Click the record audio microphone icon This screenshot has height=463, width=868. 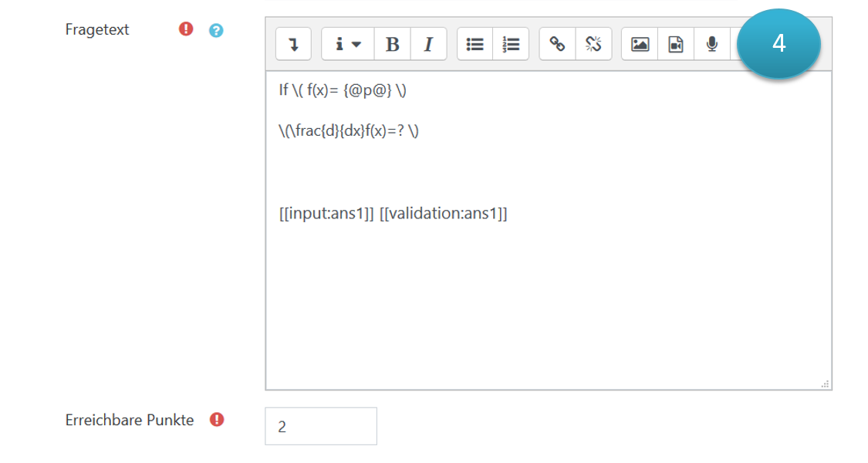[x=711, y=45]
